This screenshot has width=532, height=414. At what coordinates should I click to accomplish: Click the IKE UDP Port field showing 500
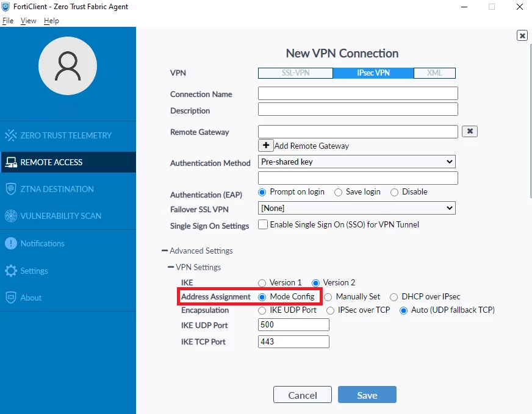coord(293,324)
